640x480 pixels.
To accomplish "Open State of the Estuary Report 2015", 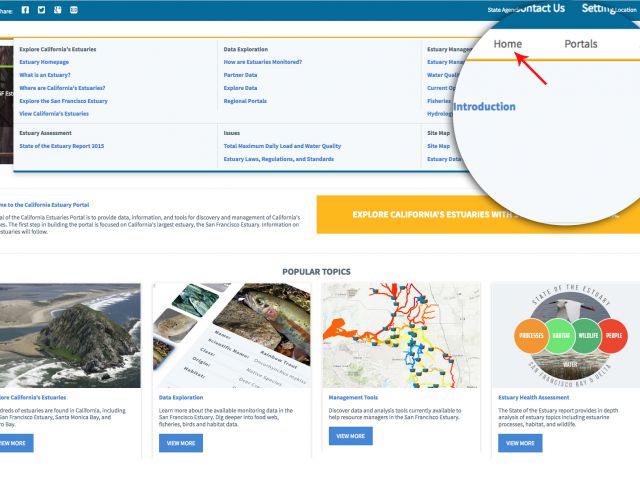I will point(62,146).
